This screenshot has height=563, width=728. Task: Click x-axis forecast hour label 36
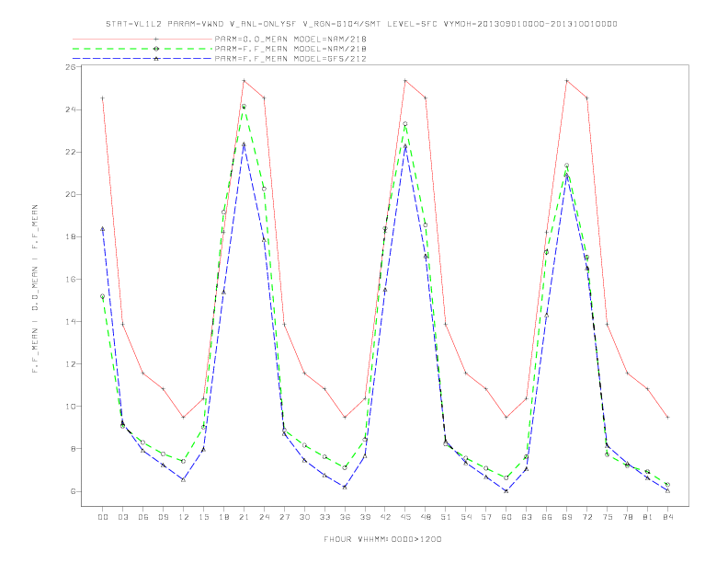345,517
